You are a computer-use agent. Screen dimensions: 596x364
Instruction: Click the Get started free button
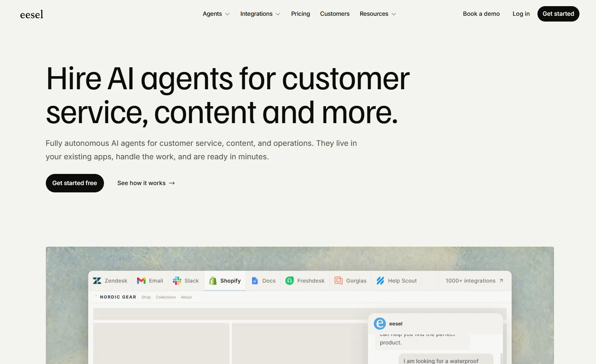pos(75,183)
